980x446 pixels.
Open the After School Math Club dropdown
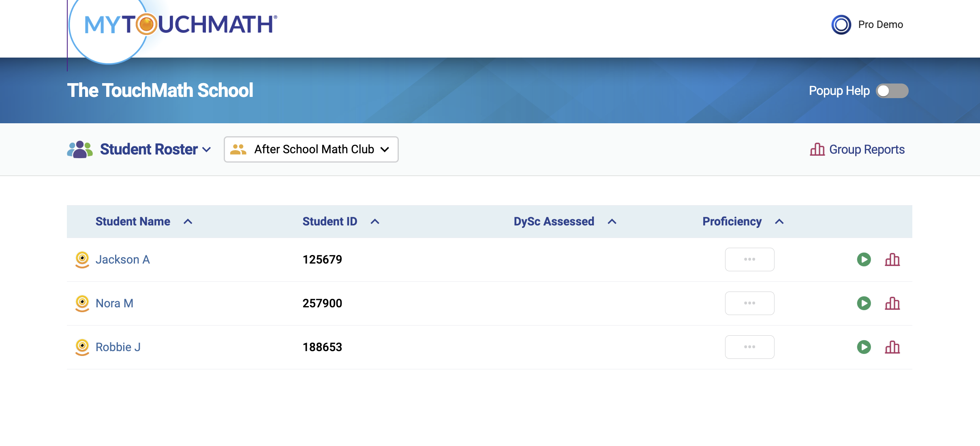point(311,150)
